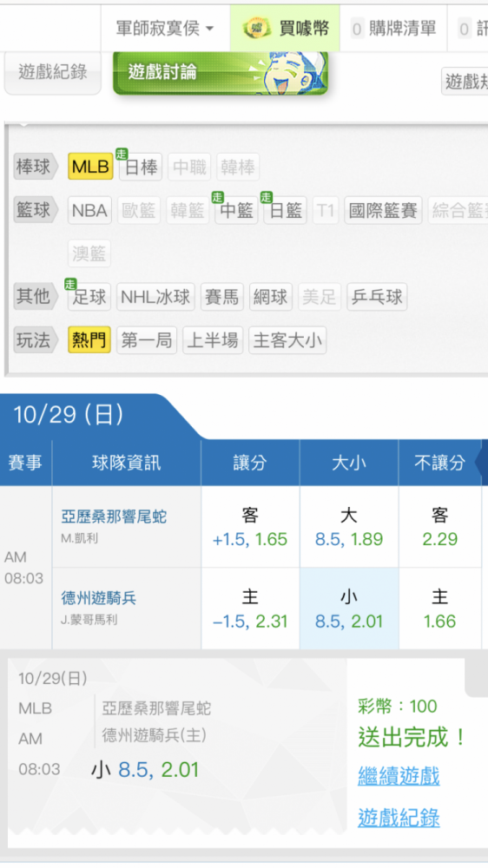Select the MLB league filter
The width and height of the screenshot is (488, 868).
coord(90,167)
